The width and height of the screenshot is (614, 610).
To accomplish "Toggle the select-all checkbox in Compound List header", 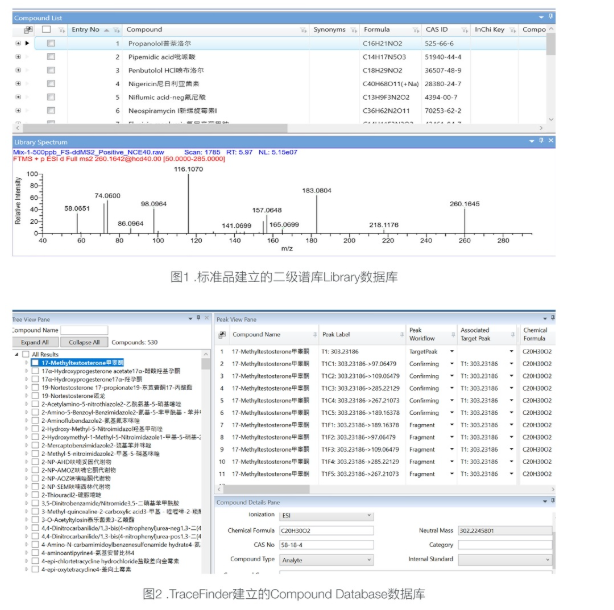I will (47, 29).
